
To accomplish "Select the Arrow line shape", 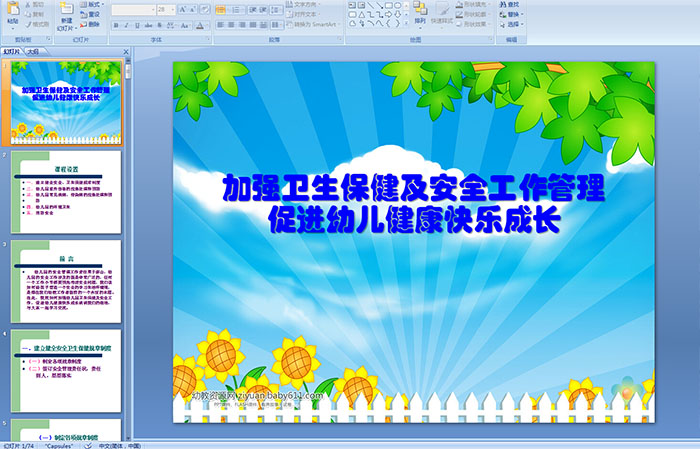I will [379, 5].
